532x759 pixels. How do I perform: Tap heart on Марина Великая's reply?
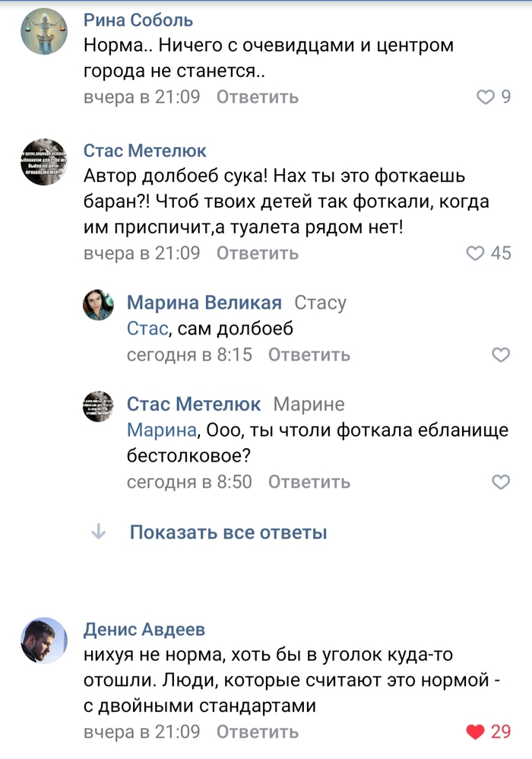point(501,354)
